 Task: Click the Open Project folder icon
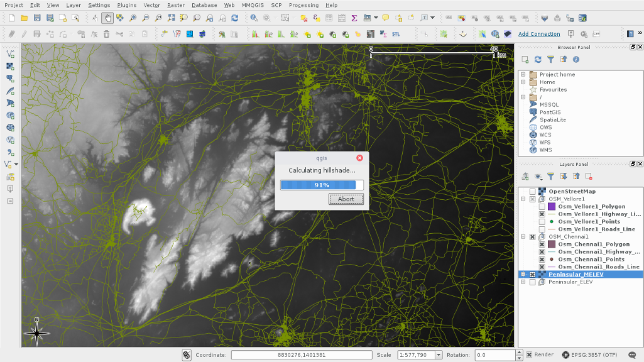24,18
